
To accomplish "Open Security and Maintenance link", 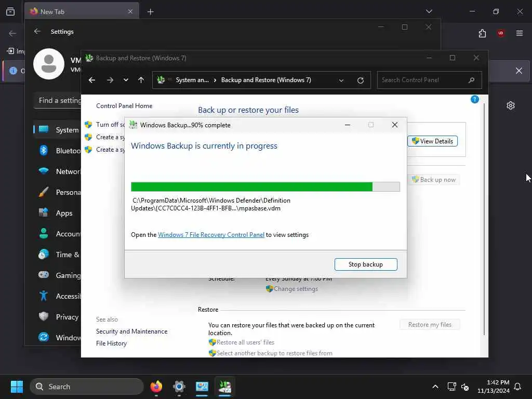I will (131, 331).
